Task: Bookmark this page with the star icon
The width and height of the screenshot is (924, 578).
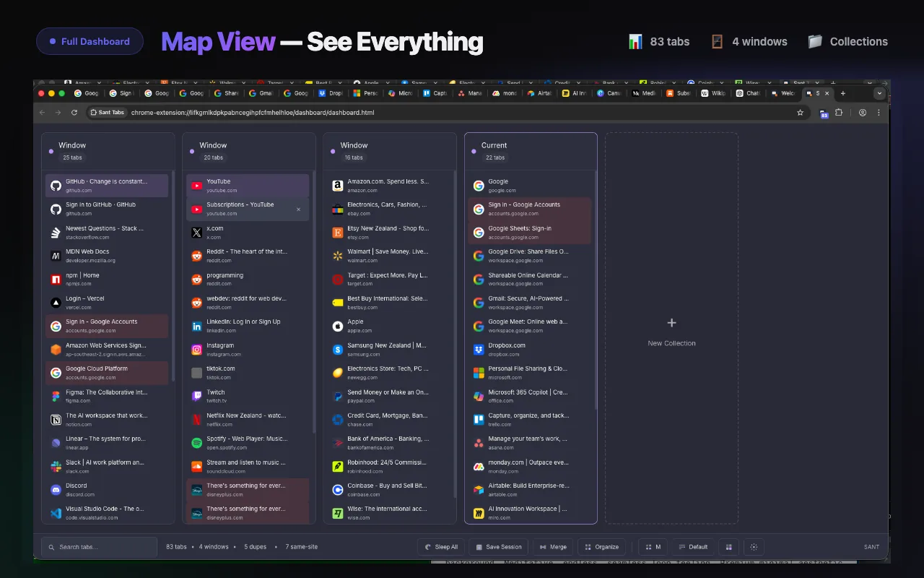Action: (800, 113)
